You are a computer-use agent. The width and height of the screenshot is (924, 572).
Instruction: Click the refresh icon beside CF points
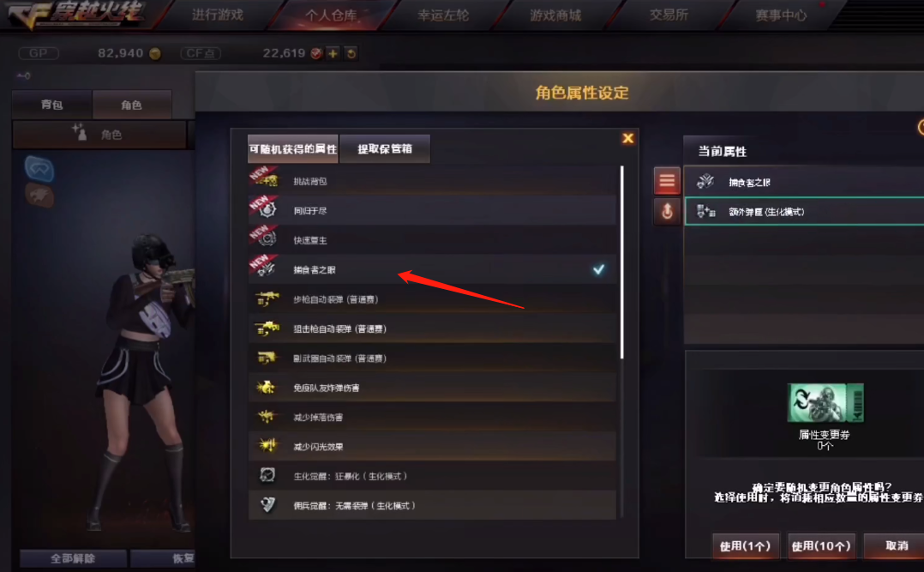(351, 54)
